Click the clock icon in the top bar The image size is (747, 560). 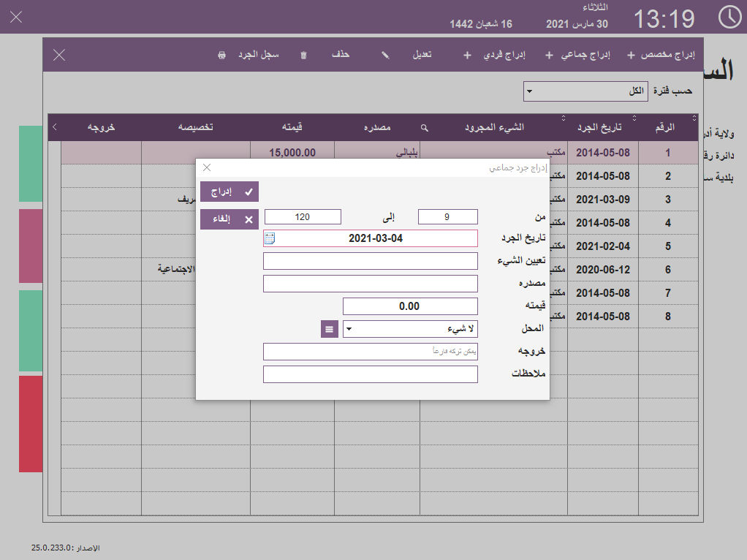coord(729,18)
